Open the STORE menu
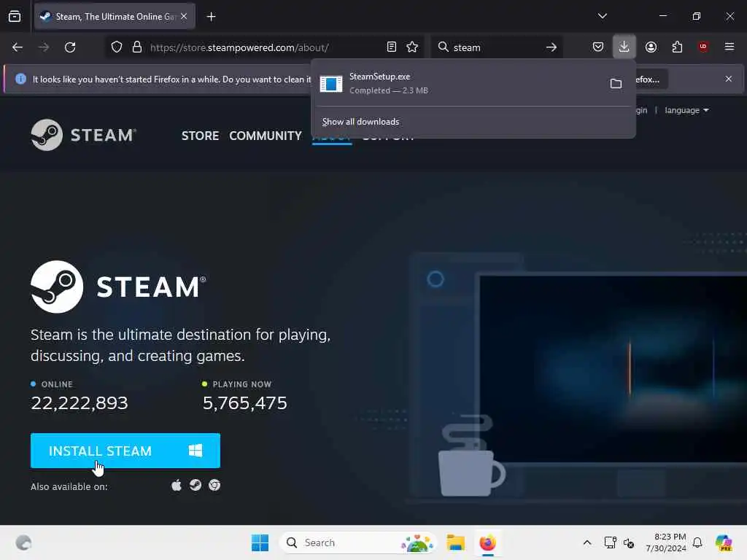Screen dimensions: 747x560 coord(200,136)
